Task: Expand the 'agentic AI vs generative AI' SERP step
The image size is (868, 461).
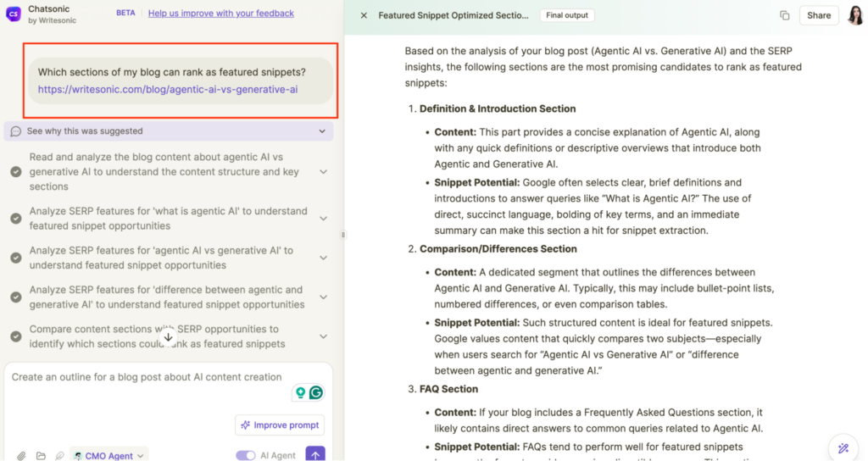Action: (323, 258)
